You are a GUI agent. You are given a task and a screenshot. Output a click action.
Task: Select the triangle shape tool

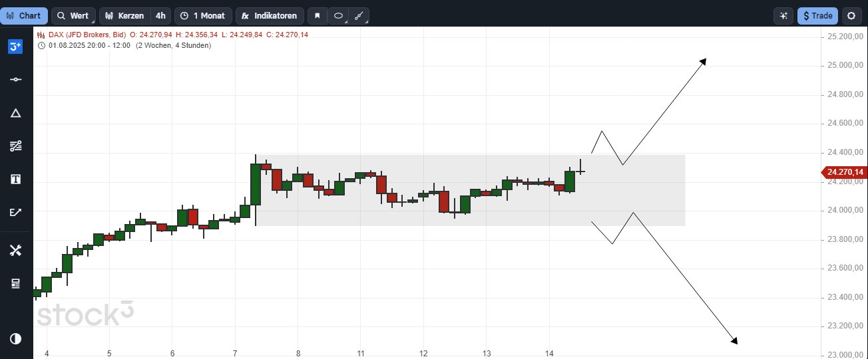pos(15,113)
